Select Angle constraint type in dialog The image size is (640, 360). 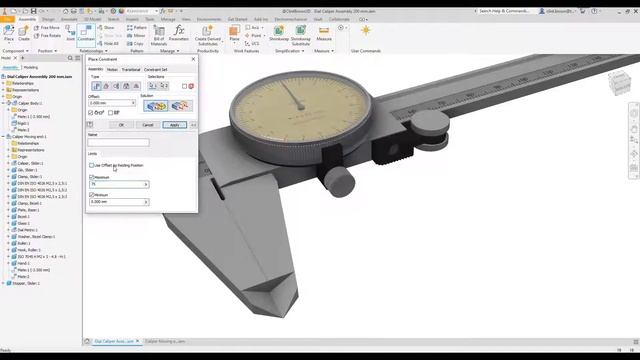(x=107, y=86)
